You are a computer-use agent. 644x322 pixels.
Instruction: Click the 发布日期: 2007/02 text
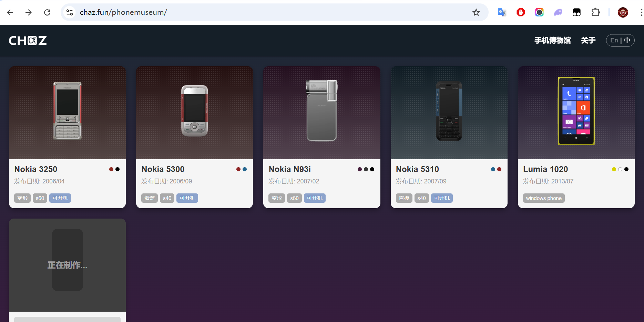click(294, 181)
